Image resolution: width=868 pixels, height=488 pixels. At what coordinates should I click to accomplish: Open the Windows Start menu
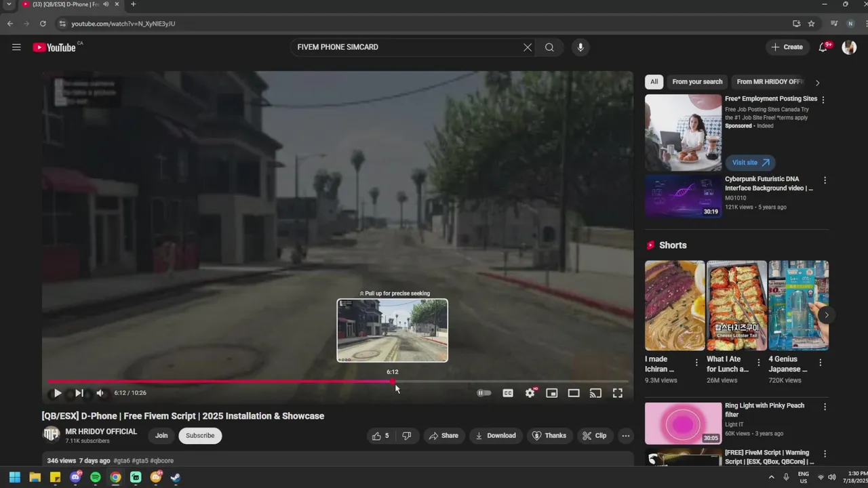coord(15,477)
